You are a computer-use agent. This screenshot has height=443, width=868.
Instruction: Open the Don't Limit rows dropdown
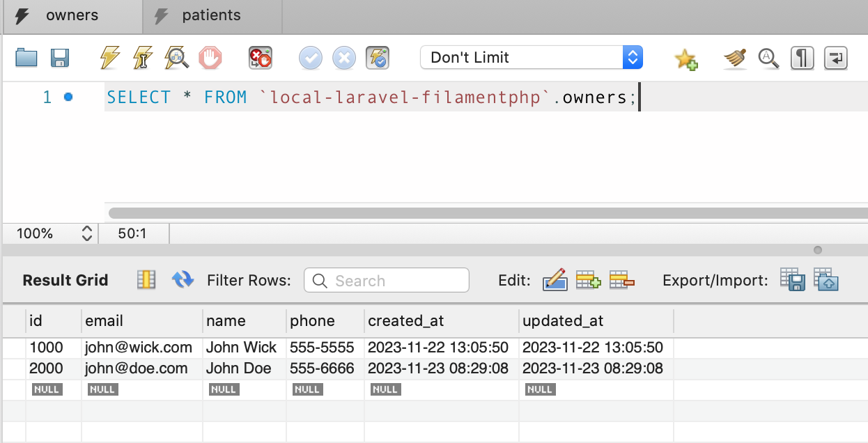pyautogui.click(x=531, y=57)
